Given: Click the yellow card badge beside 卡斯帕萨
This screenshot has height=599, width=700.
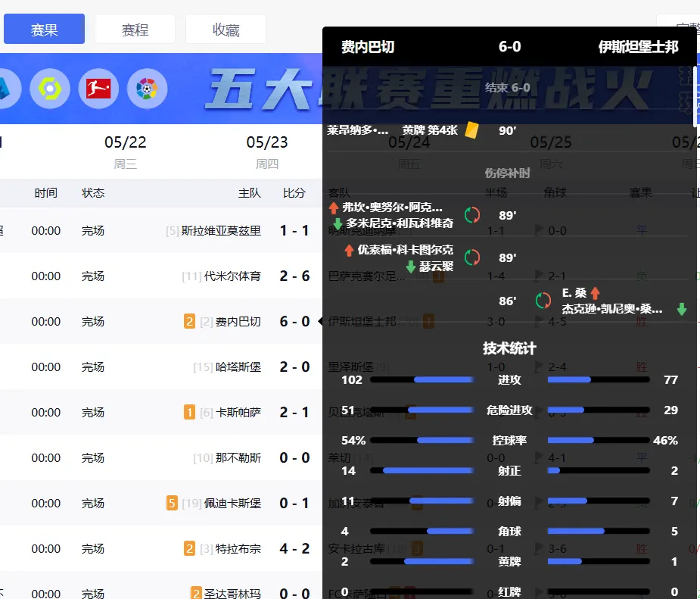Looking at the screenshot, I should [189, 412].
